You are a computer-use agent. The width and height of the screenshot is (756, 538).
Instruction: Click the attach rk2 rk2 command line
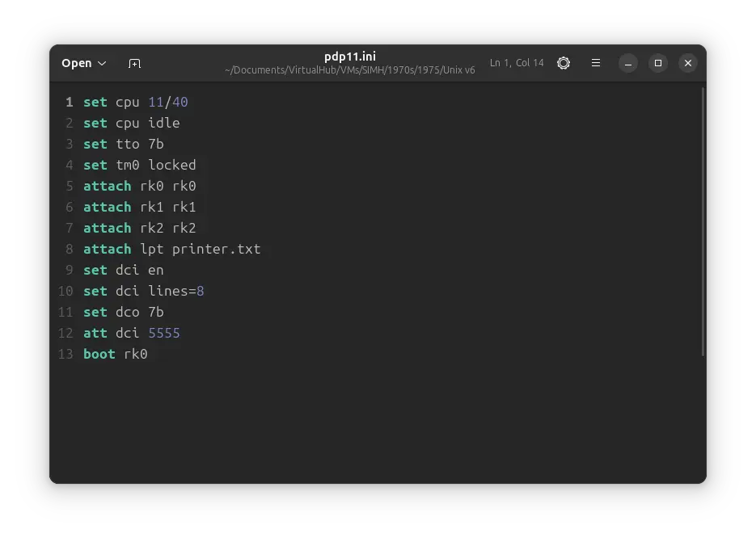(x=139, y=228)
